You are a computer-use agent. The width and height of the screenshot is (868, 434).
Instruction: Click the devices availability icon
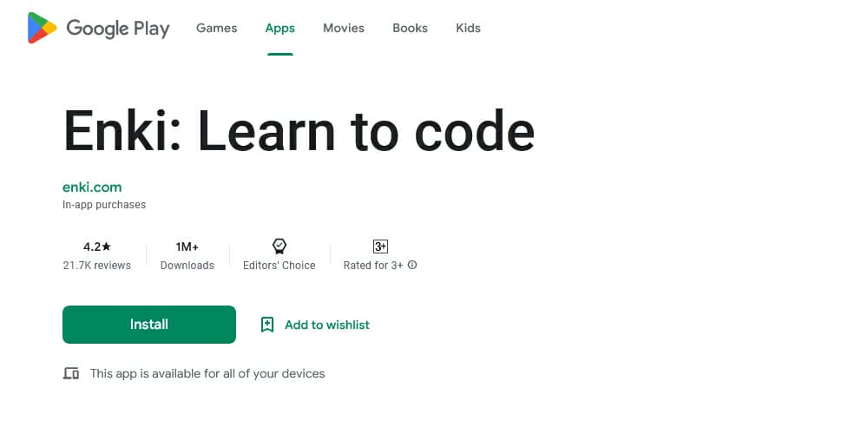point(71,373)
